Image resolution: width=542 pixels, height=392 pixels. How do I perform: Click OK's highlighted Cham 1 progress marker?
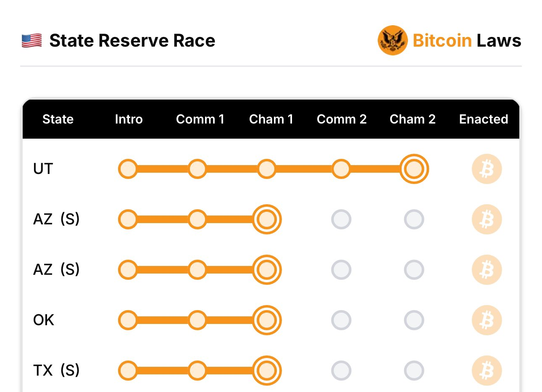(x=267, y=320)
